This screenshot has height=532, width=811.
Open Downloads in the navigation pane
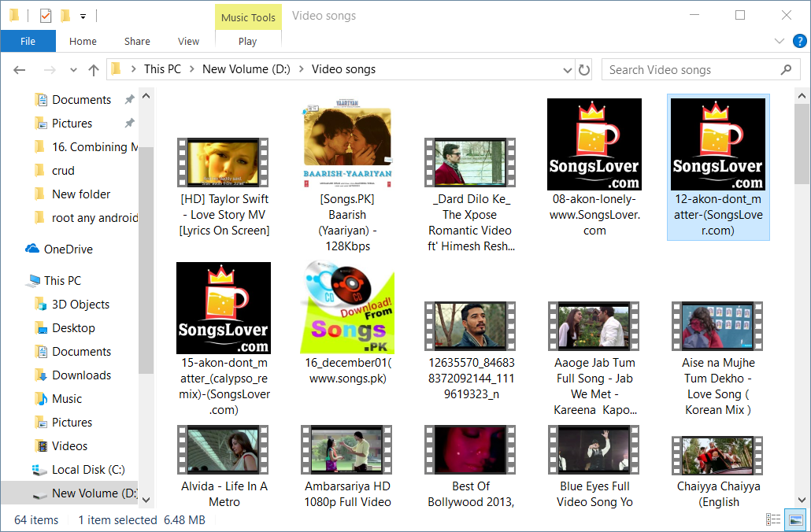pyautogui.click(x=73, y=375)
